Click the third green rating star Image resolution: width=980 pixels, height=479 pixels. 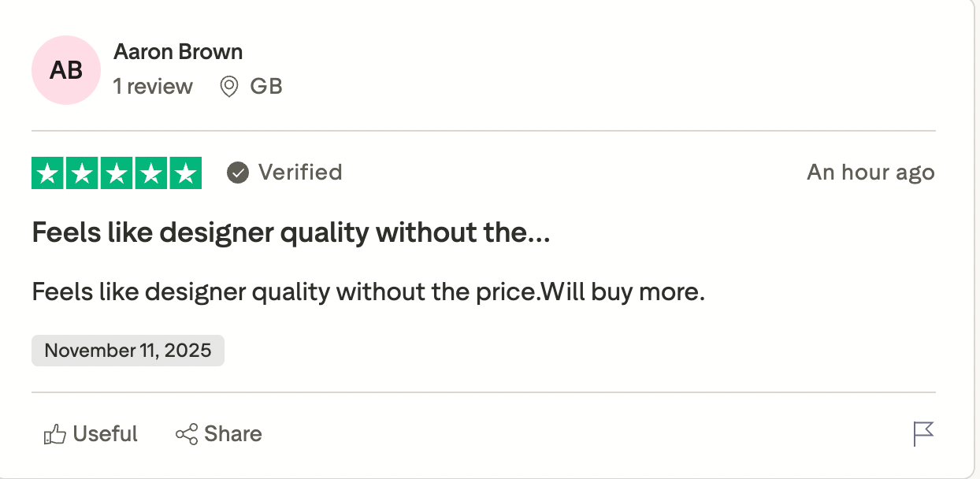pos(117,173)
